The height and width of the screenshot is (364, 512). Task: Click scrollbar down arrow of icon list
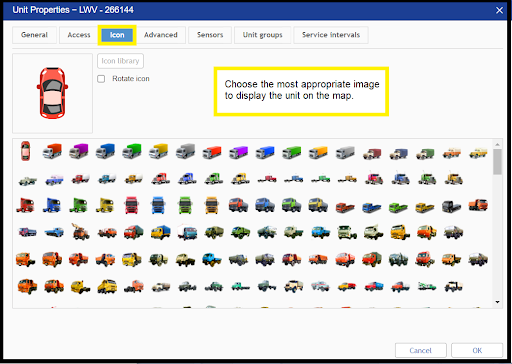coord(497,302)
